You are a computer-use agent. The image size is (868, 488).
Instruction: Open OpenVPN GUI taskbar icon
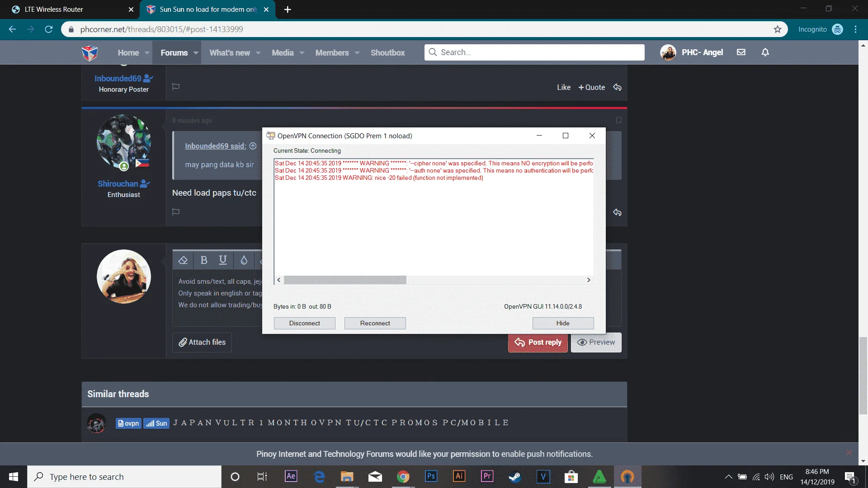point(627,477)
